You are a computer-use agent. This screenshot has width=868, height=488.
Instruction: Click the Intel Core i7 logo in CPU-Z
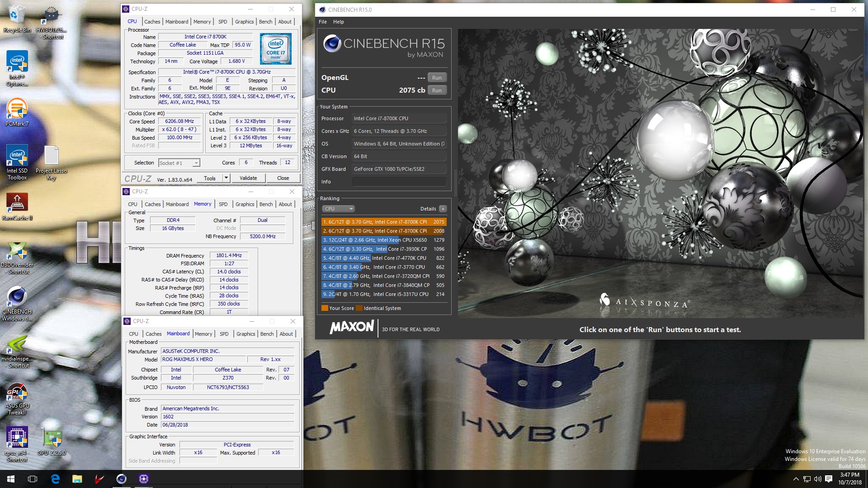click(x=275, y=49)
